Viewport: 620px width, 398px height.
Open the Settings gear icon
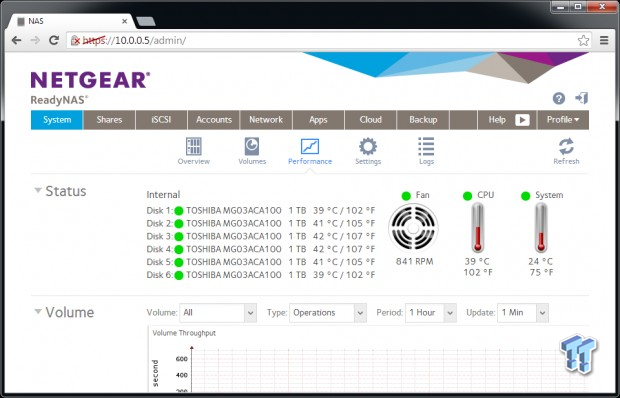tap(368, 146)
